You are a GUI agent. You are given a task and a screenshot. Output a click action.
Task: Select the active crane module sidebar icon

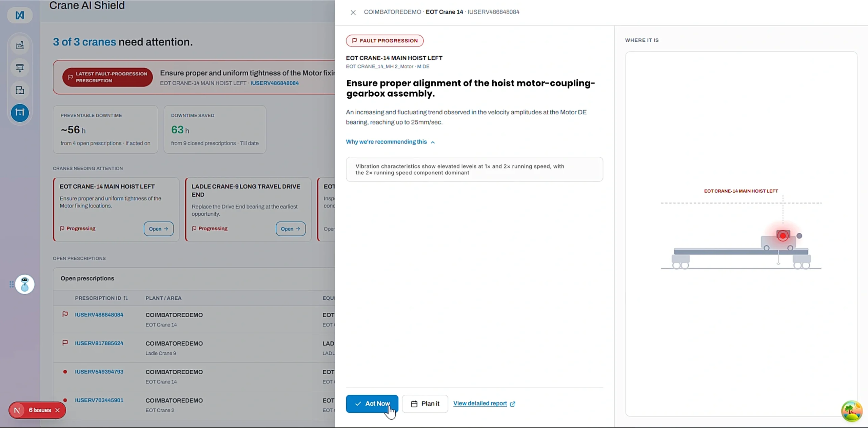(20, 113)
